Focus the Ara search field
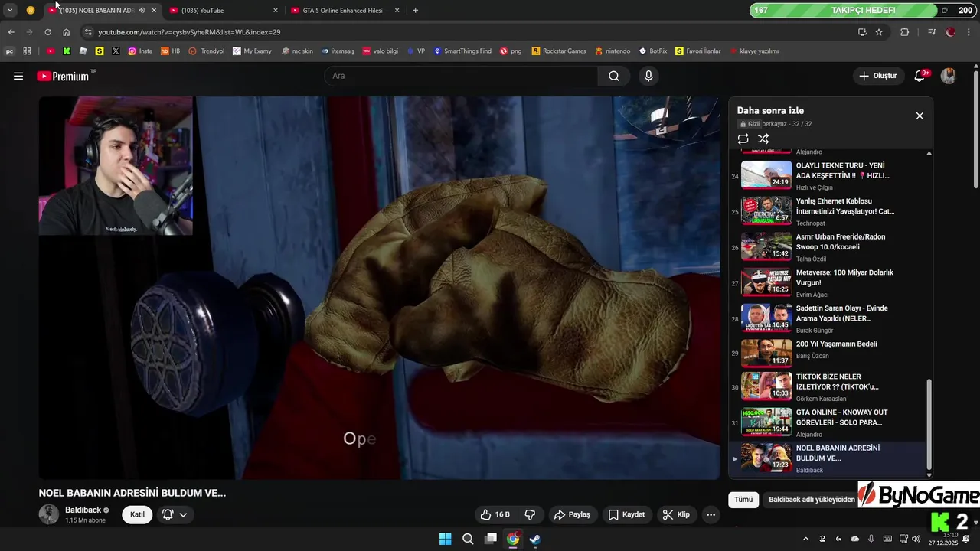Image resolution: width=980 pixels, height=551 pixels. pyautogui.click(x=462, y=76)
